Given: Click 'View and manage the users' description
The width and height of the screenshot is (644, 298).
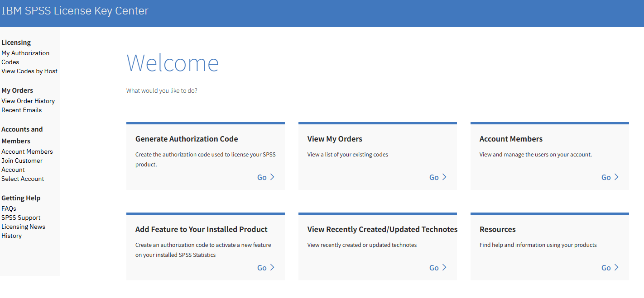Looking at the screenshot, I should pos(536,154).
